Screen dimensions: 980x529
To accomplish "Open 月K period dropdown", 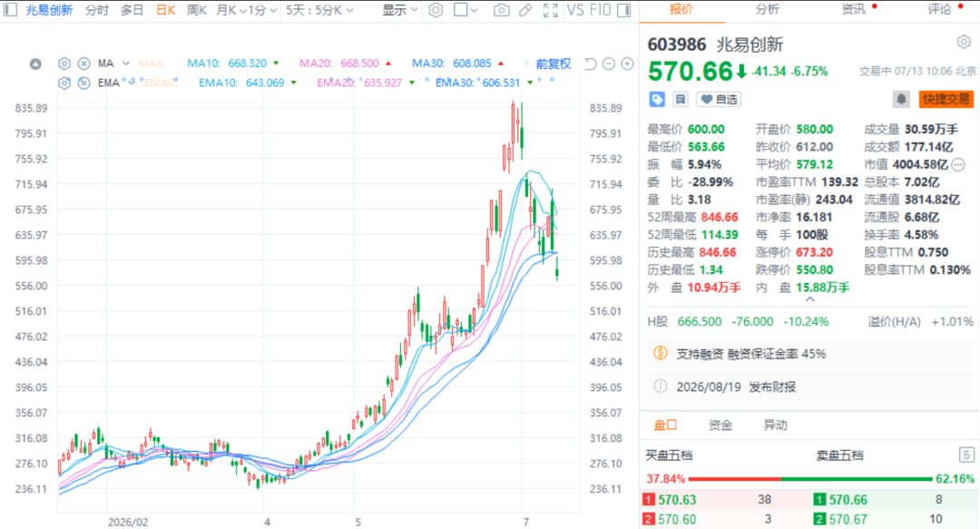I will click(230, 10).
